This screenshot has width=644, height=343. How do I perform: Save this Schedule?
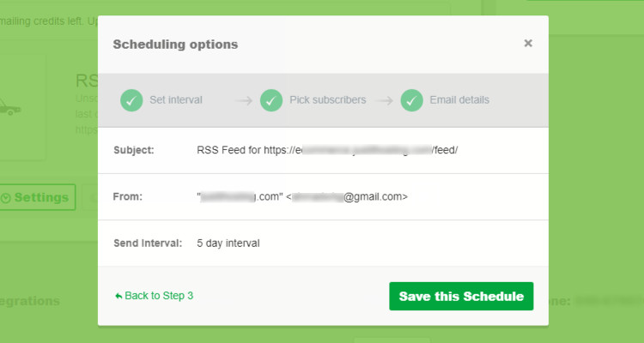[461, 296]
